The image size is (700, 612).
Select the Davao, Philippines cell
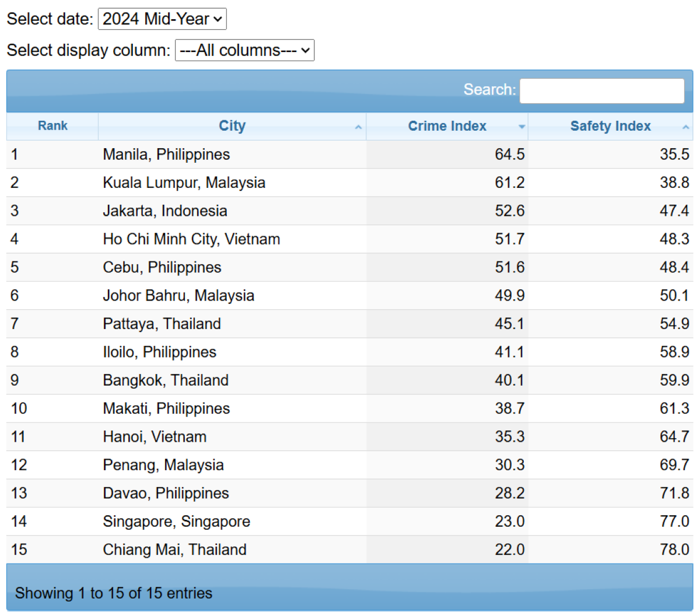[x=232, y=493]
